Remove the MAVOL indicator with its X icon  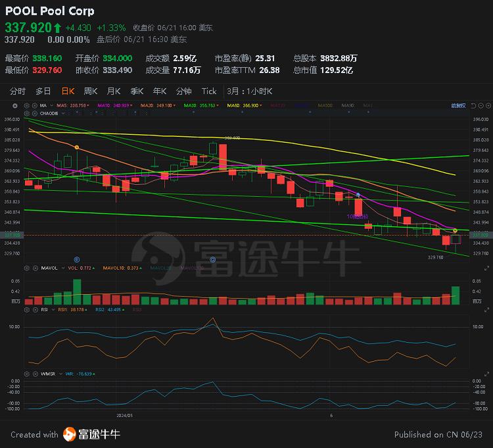pos(35,268)
